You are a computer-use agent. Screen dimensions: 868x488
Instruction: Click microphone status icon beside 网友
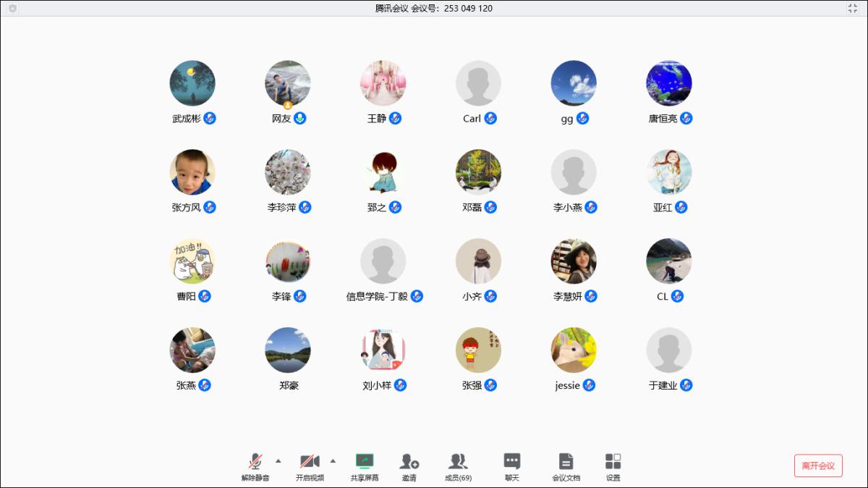[x=300, y=118]
